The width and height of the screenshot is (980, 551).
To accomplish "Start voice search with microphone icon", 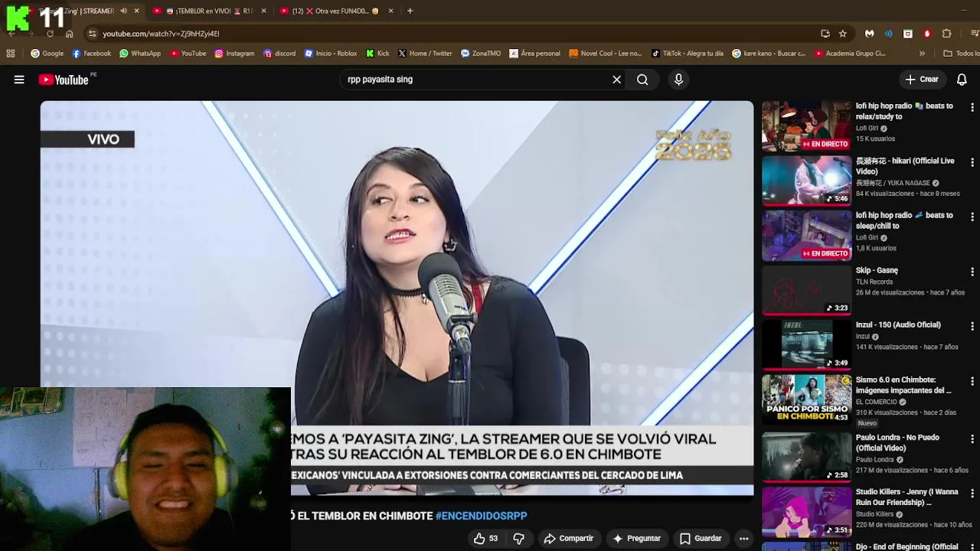I will [x=678, y=80].
